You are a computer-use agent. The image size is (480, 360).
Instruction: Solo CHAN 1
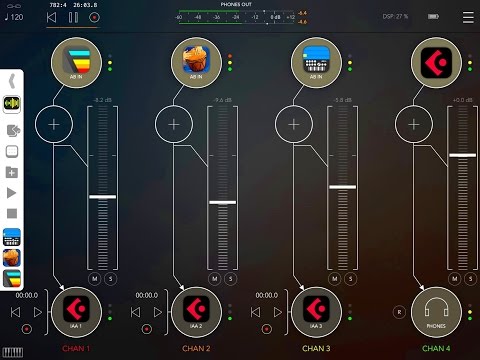[x=111, y=279]
